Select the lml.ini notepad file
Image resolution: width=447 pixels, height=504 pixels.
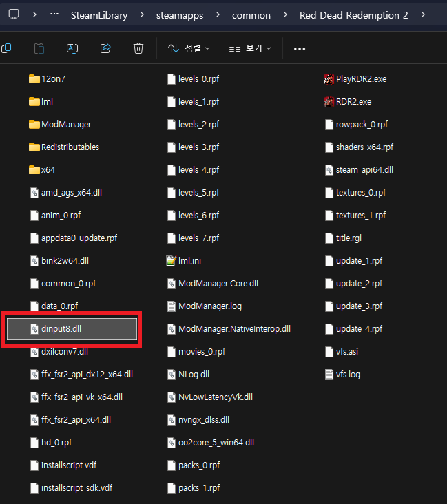click(x=184, y=261)
